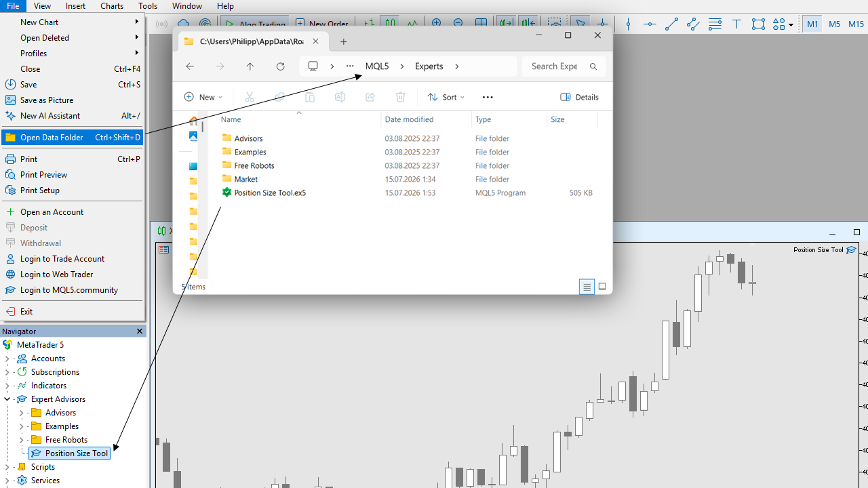Open the New item dropdown in Explorer
868x488 pixels.
pyautogui.click(x=203, y=97)
